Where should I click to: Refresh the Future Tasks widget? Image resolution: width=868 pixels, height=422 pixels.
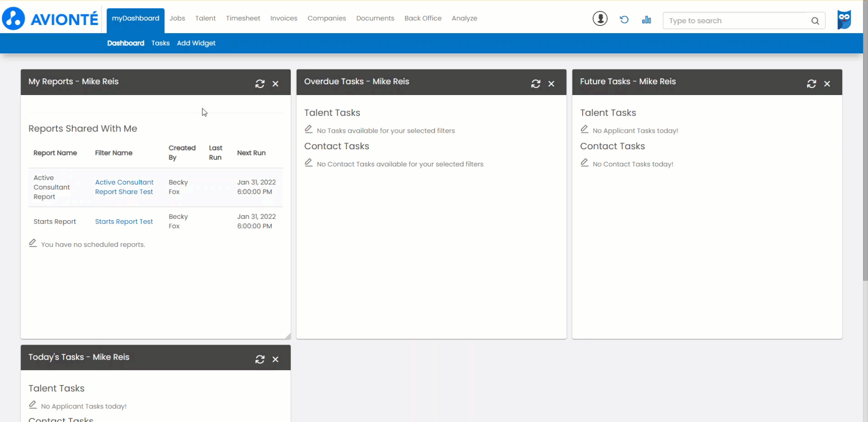pos(812,84)
